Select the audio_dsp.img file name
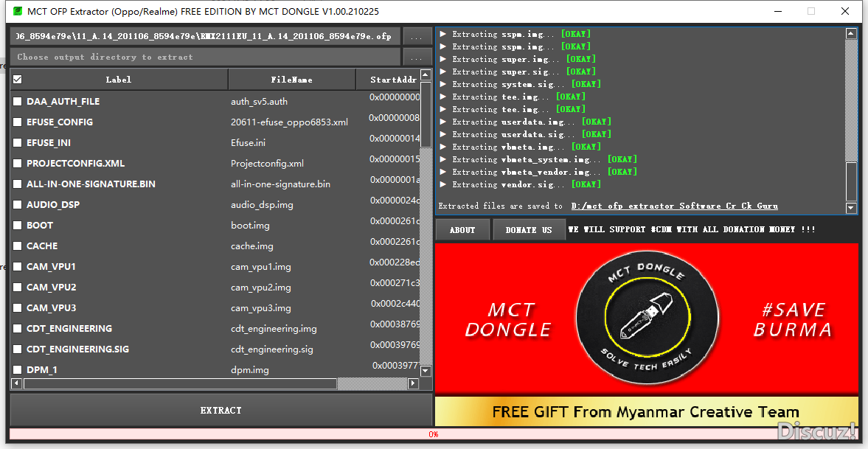Image resolution: width=868 pixels, height=449 pixels. click(x=262, y=205)
